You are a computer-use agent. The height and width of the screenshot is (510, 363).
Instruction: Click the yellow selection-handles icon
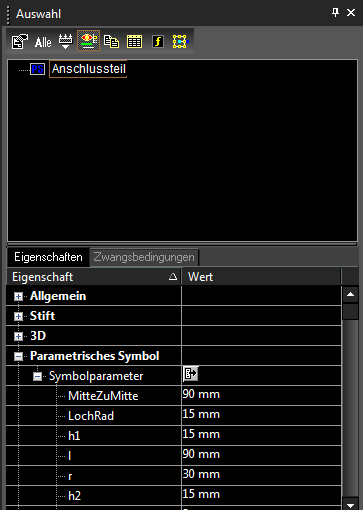click(x=180, y=42)
